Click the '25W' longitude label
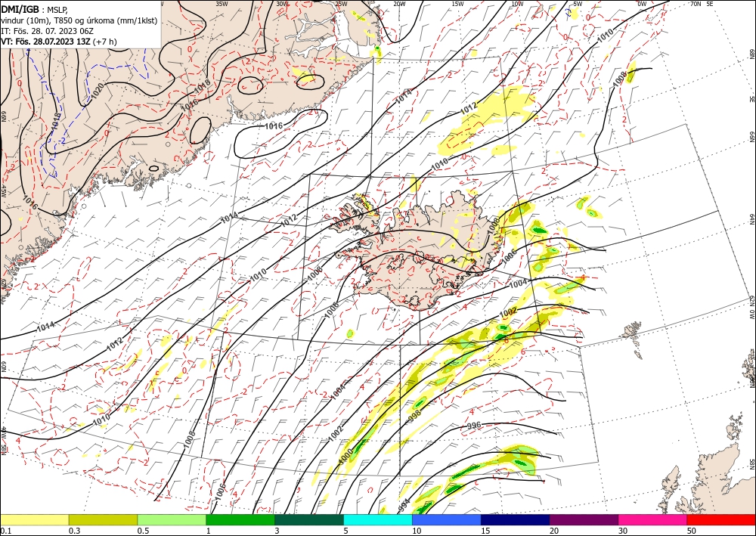This screenshot has height=536, width=756. point(341,3)
